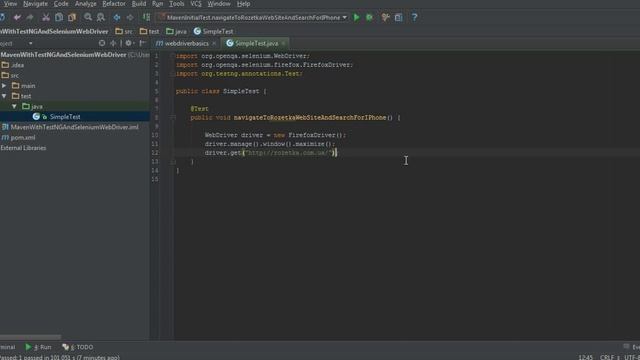Open the View menu
The width and height of the screenshot is (640, 360).
click(10, 4)
